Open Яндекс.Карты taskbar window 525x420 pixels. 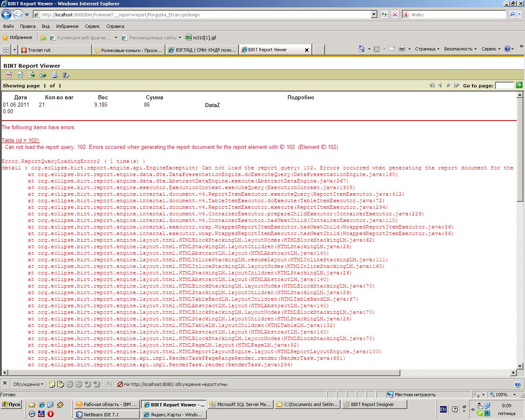click(x=173, y=415)
